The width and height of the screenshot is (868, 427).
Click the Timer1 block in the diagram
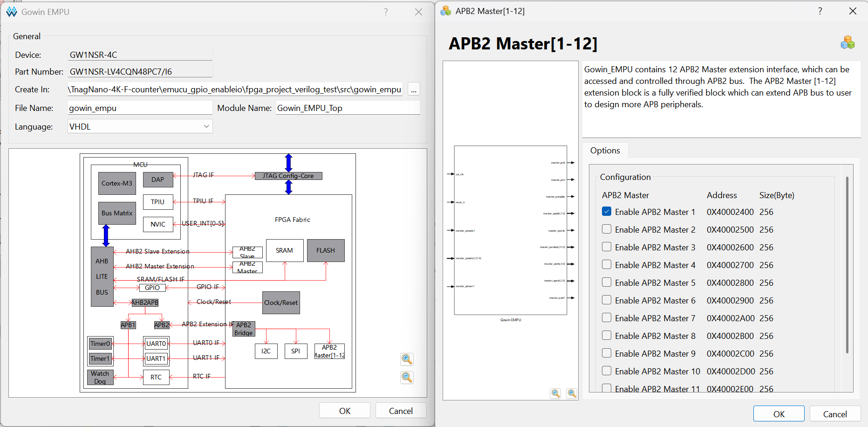[x=100, y=358]
